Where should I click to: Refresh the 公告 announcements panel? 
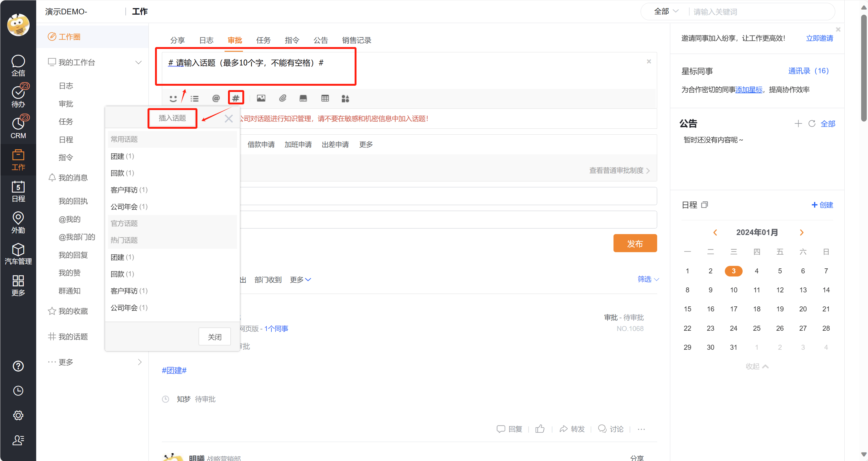[812, 123]
